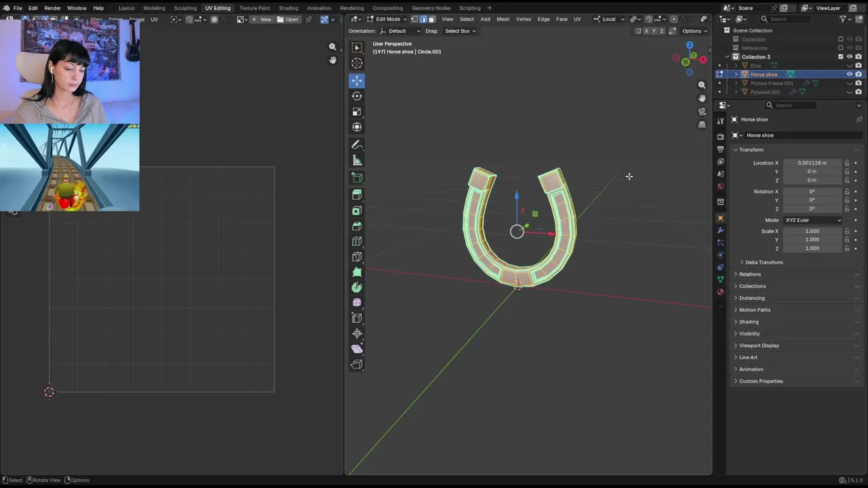Toggle snapping magnet in 3D viewport header
Screen dimensions: 868x488
click(x=649, y=19)
